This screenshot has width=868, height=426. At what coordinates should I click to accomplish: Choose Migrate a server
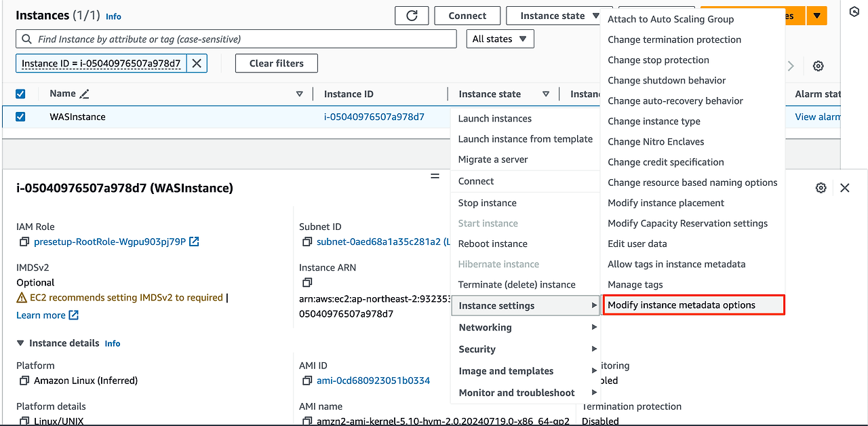[526, 159]
